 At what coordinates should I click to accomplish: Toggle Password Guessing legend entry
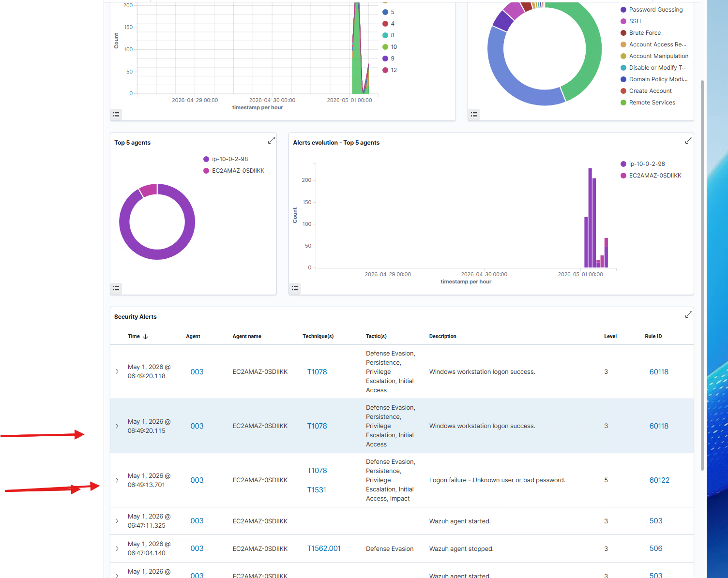[652, 10]
